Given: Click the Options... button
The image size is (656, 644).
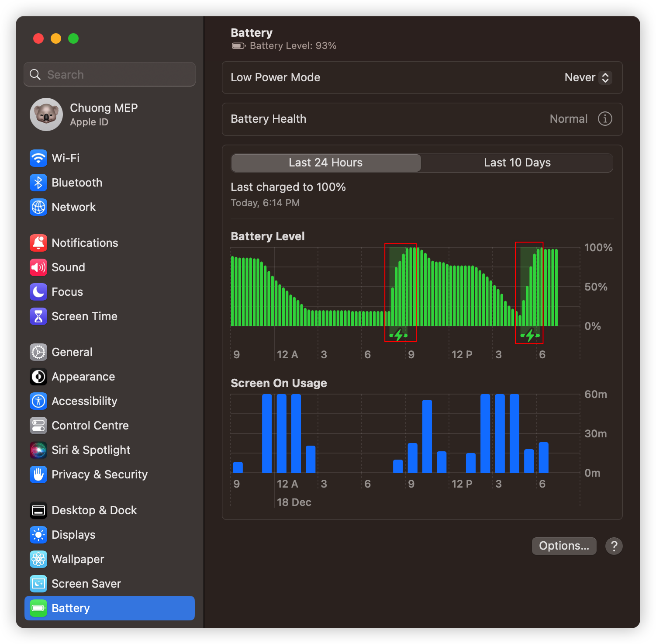Looking at the screenshot, I should pyautogui.click(x=564, y=546).
